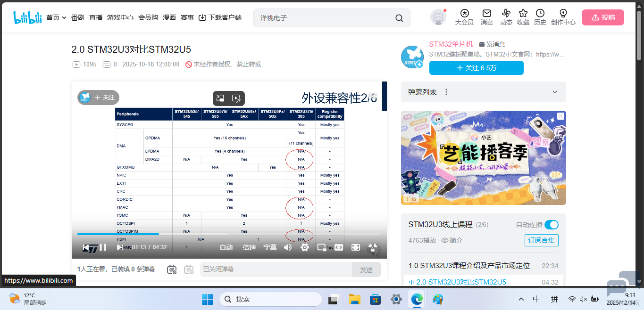Image resolution: width=644 pixels, height=310 pixels.
Task: Toggle 自动连播 autoplay switch
Action: (551, 225)
